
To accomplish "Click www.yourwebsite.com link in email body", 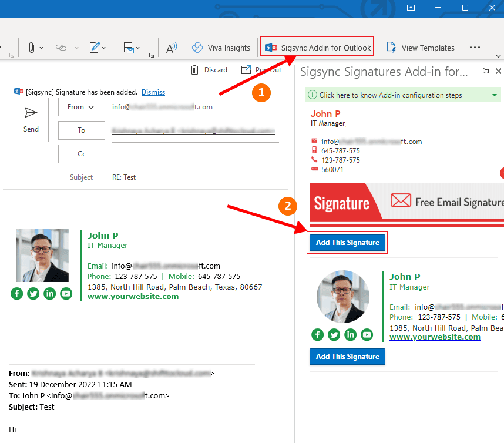I will pyautogui.click(x=133, y=297).
